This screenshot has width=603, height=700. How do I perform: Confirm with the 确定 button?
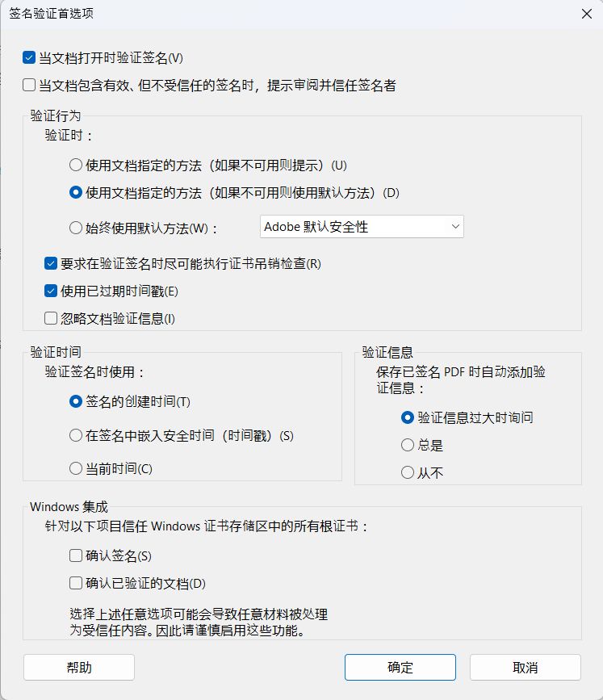pyautogui.click(x=400, y=668)
